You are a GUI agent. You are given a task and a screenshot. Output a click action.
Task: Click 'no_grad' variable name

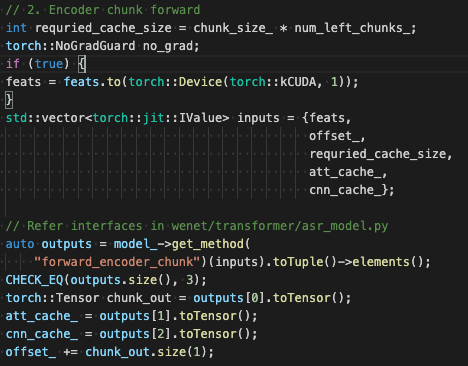pyautogui.click(x=168, y=46)
